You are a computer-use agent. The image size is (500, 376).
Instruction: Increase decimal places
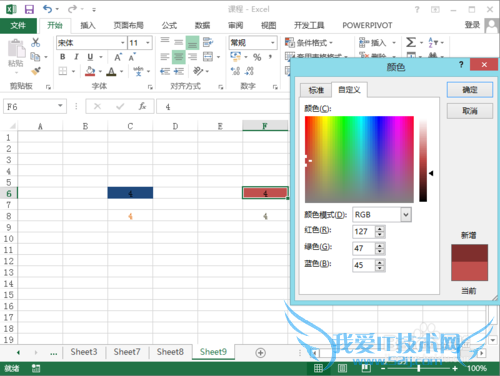(235, 71)
